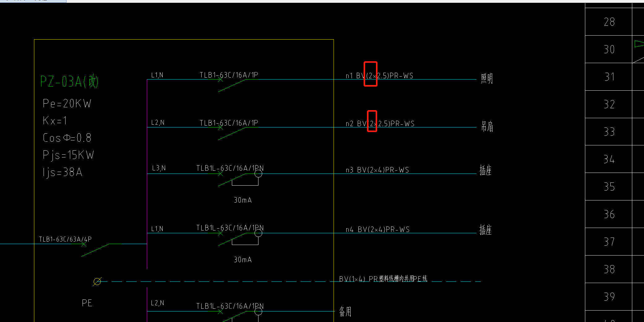Click the PE label under the terminal
Viewport: 644px width, 322px height.
click(x=87, y=303)
